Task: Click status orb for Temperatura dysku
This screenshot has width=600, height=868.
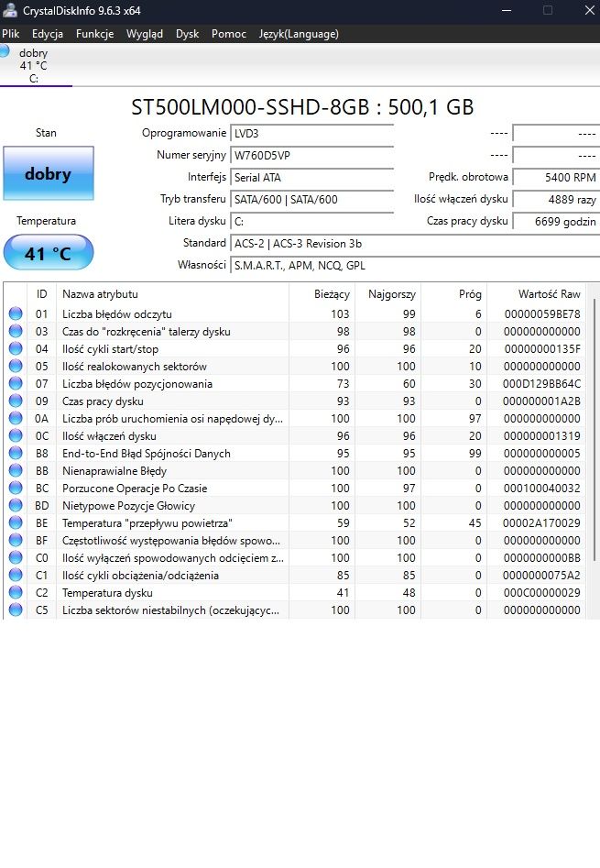Action: click(x=16, y=592)
